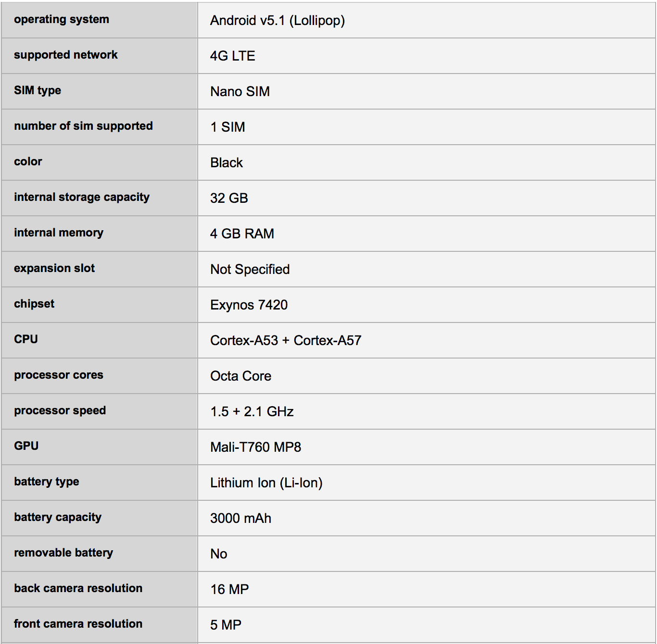Select the 'Exynos 7420' chipset value
The image size is (657, 644).
[x=249, y=305]
